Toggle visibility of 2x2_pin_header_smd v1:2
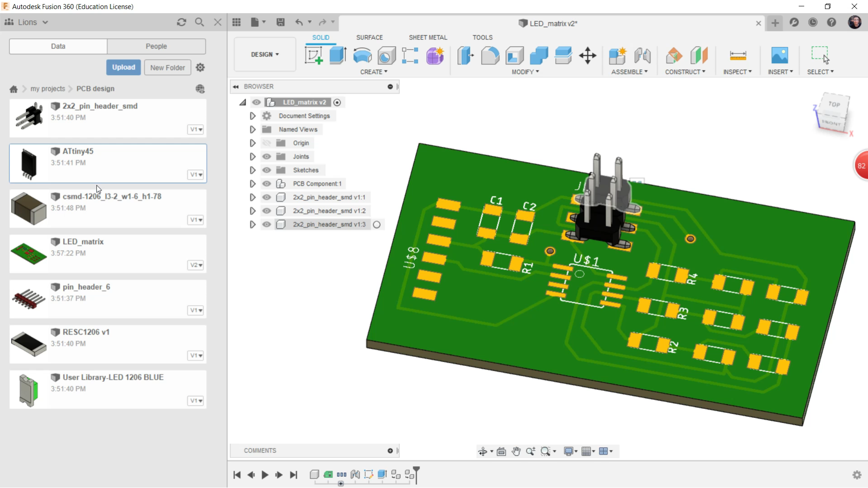 pos(266,210)
